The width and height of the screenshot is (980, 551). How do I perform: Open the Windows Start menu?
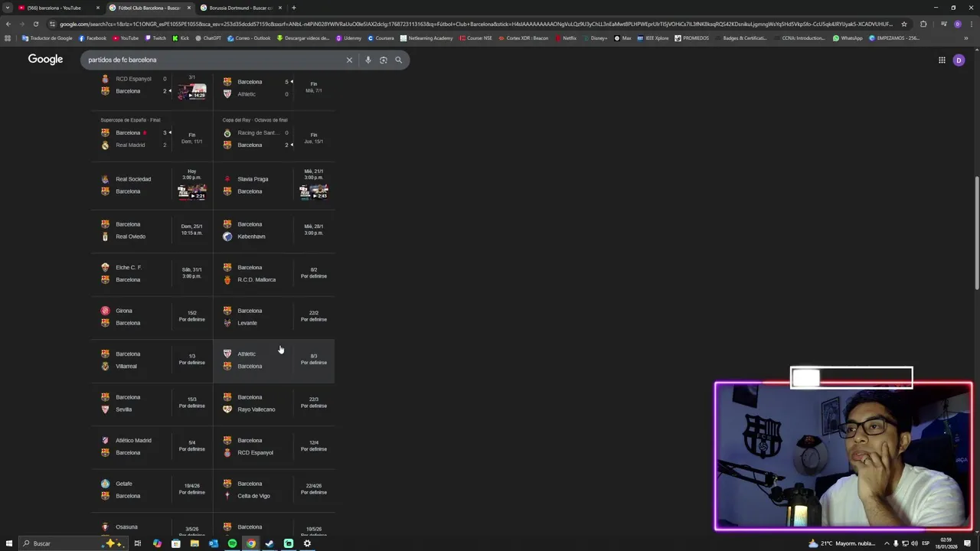(x=9, y=543)
